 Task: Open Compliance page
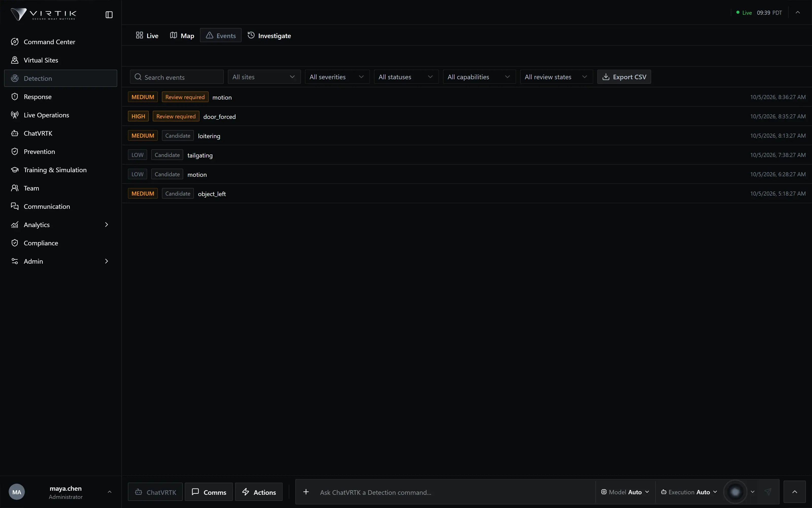(x=60, y=243)
